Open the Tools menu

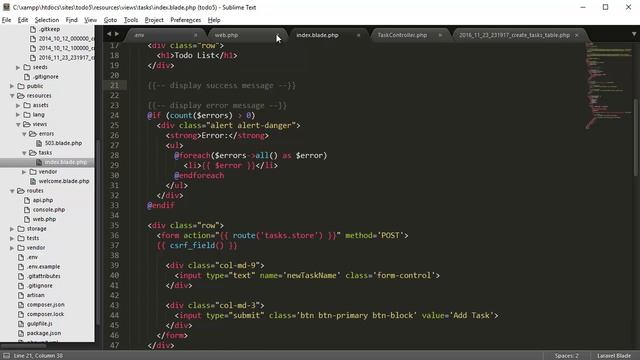[x=131, y=20]
